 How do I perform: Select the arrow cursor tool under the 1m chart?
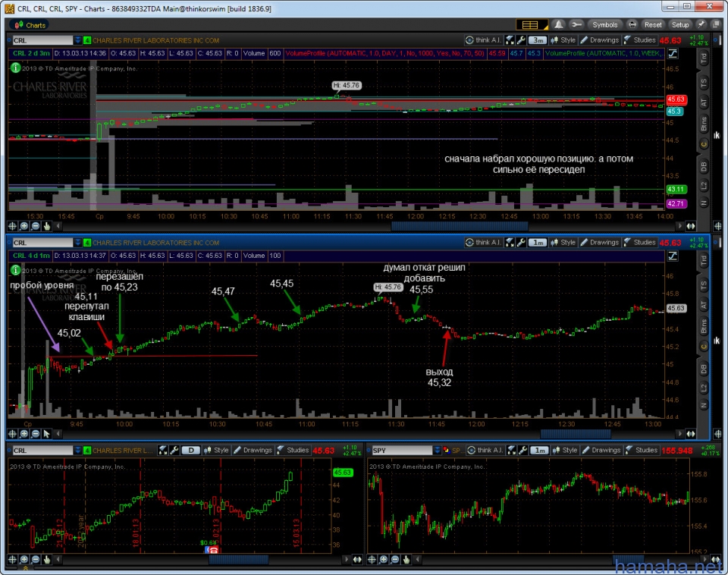pyautogui.click(x=47, y=434)
